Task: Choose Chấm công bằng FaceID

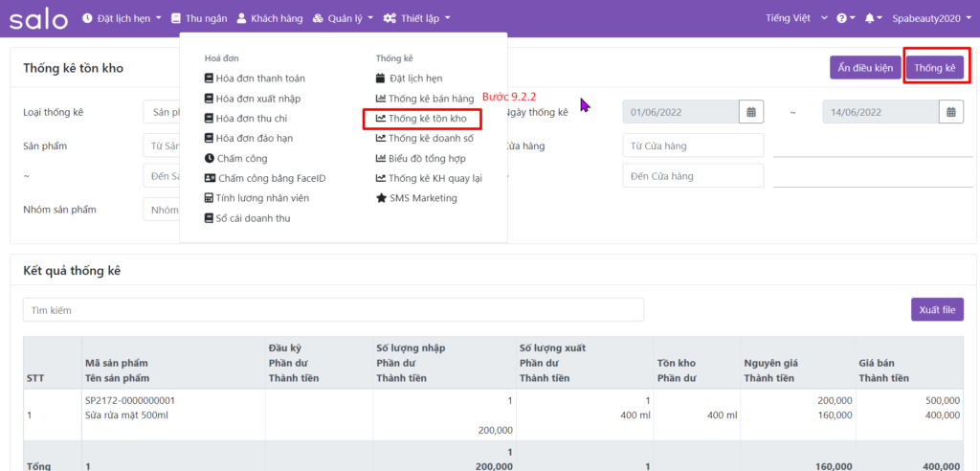Action: 265,178
